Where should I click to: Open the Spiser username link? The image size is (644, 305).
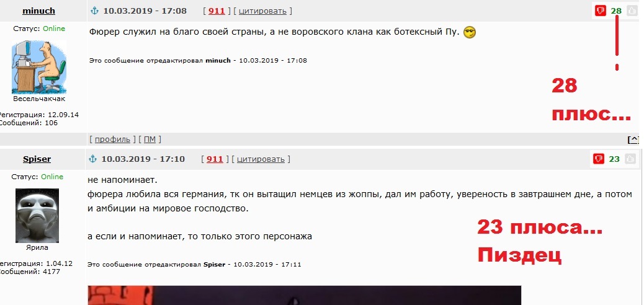click(37, 159)
